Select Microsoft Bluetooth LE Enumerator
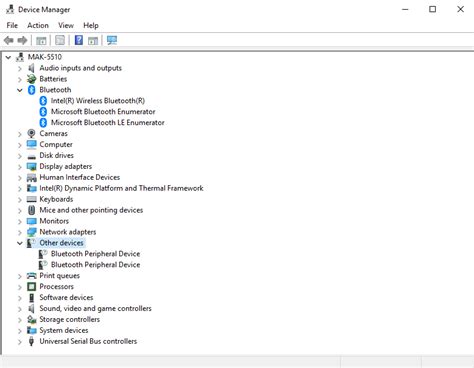474x368 pixels. [x=107, y=123]
